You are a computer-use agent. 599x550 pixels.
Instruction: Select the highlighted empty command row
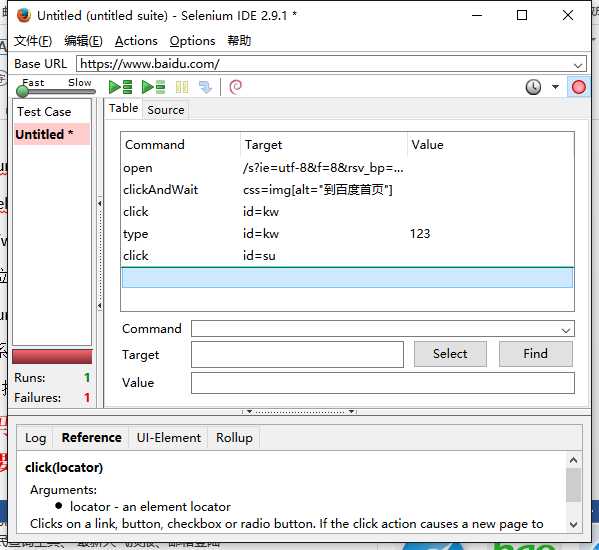347,278
